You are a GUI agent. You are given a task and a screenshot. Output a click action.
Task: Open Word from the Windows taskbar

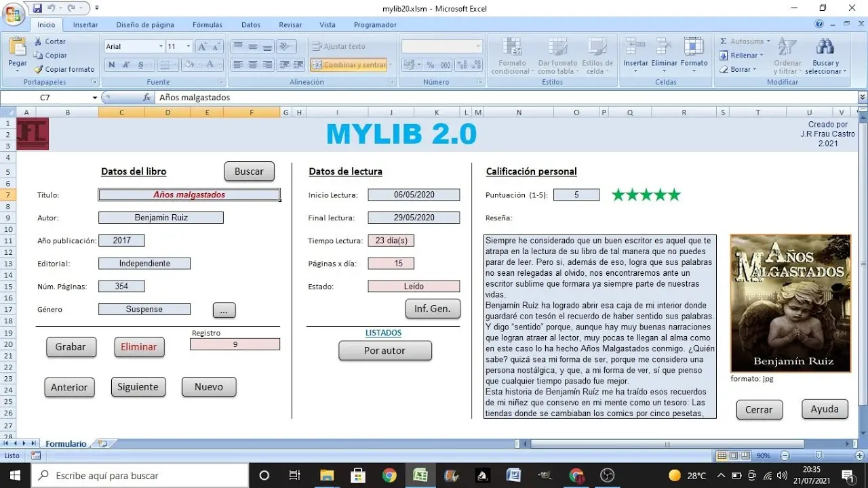click(513, 475)
